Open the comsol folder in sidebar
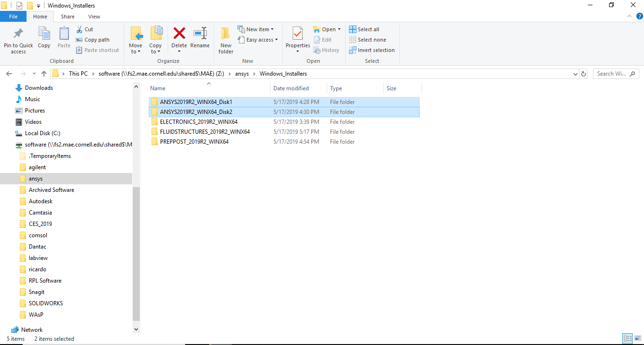This screenshot has width=644, height=345. (x=38, y=235)
